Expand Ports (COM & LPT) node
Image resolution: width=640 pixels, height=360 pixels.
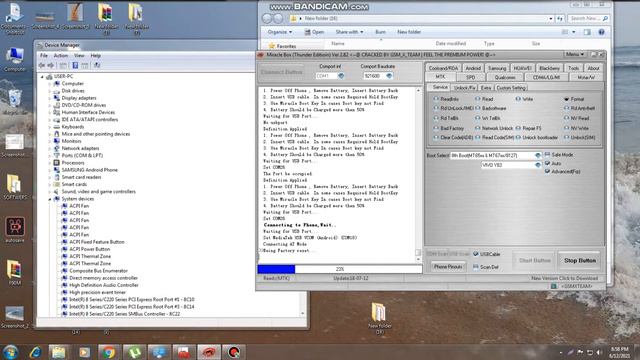click(x=50, y=156)
